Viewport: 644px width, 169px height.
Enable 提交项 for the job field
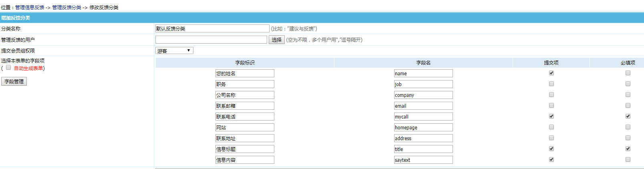(551, 84)
